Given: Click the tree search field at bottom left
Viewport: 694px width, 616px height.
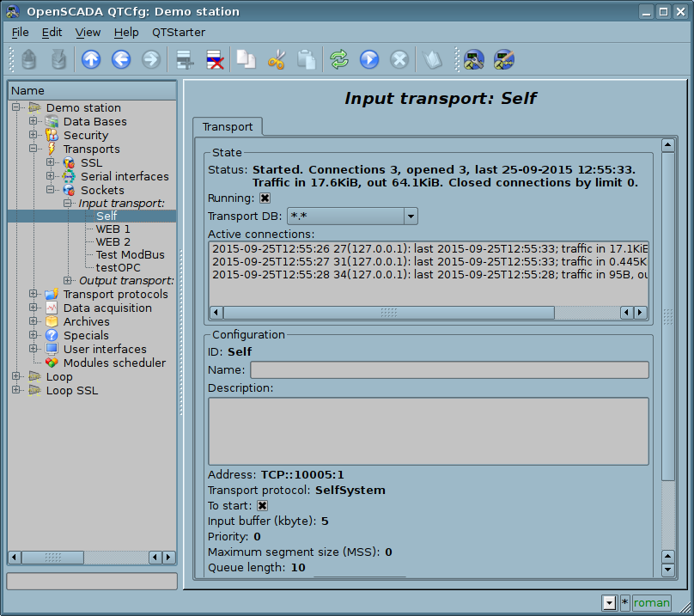Looking at the screenshot, I should point(92,581).
